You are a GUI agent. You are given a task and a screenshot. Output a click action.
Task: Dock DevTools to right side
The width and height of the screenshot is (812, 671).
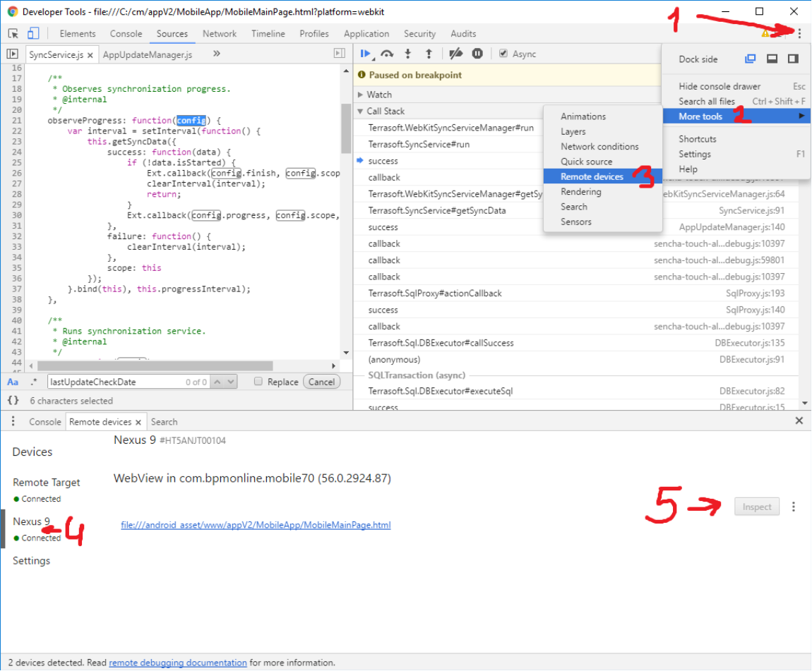[794, 59]
